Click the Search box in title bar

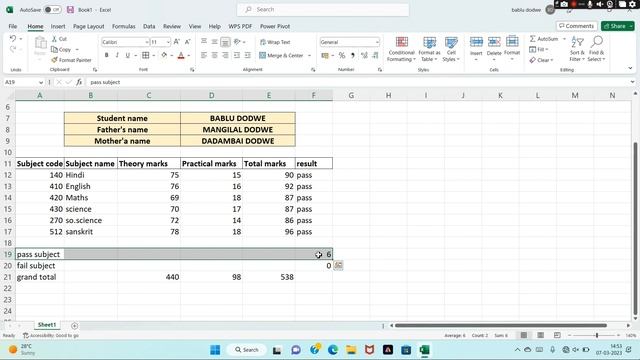[x=323, y=9]
